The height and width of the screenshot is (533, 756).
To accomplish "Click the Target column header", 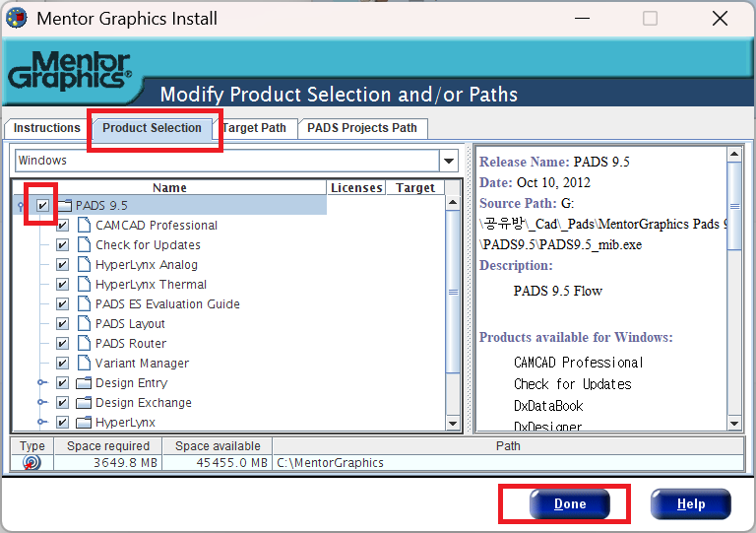I will pyautogui.click(x=414, y=187).
